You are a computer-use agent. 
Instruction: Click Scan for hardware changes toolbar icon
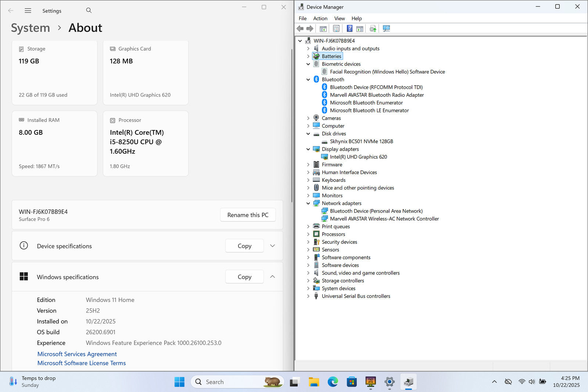pos(386,29)
